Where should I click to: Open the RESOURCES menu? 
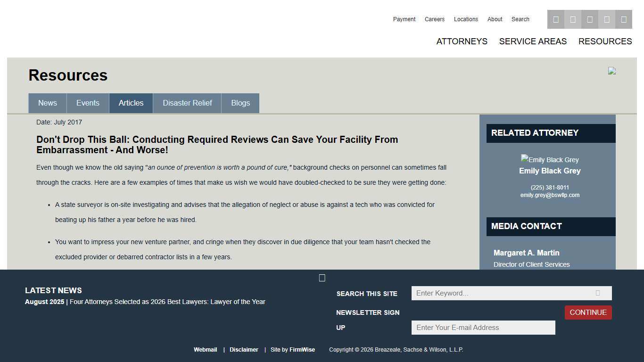click(605, 41)
